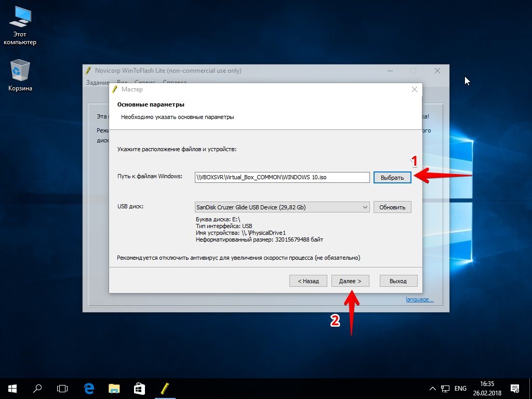Click 'Буква диска: E:\' text
The height and width of the screenshot is (399, 532).
[x=218, y=220]
